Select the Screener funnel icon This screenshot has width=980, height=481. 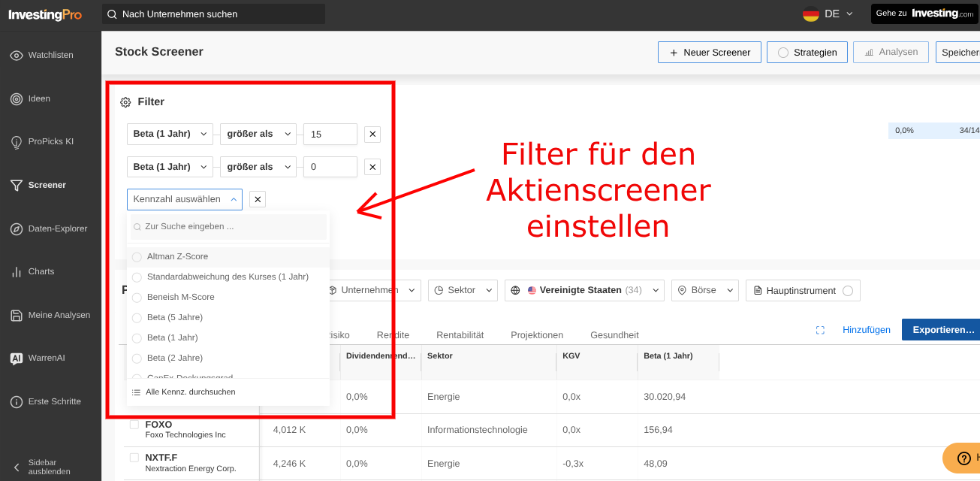coord(16,185)
